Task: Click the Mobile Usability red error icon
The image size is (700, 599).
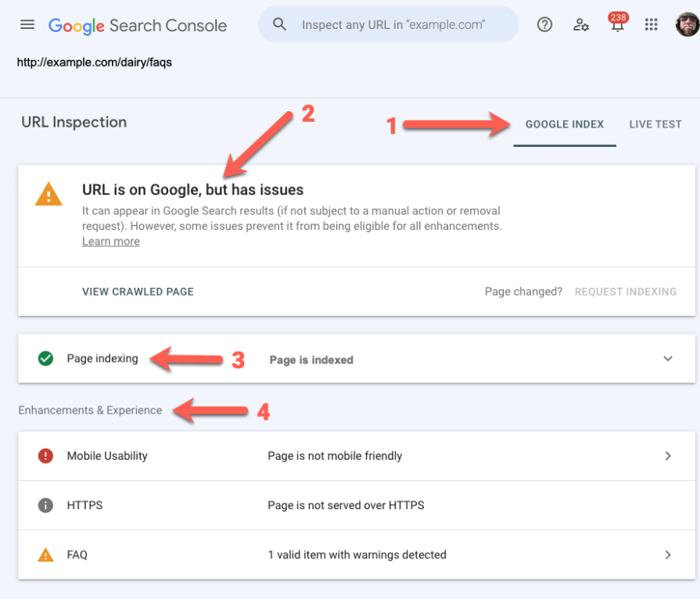Action: [45, 456]
